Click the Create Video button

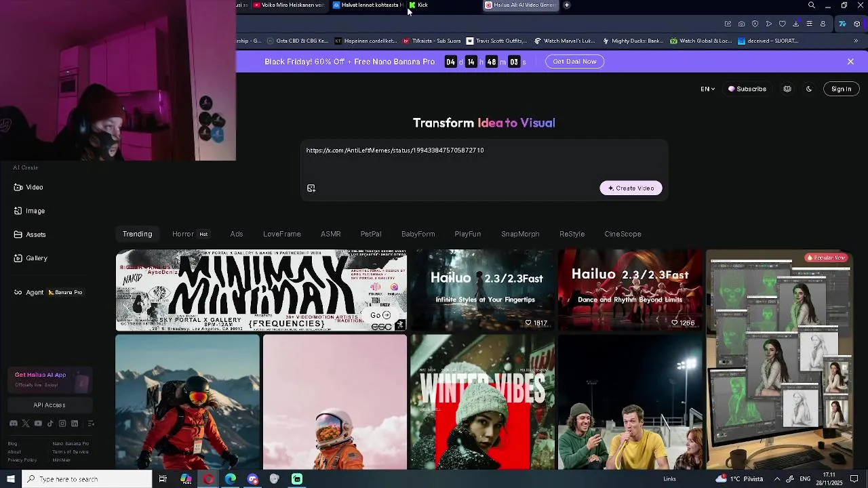[x=631, y=188]
